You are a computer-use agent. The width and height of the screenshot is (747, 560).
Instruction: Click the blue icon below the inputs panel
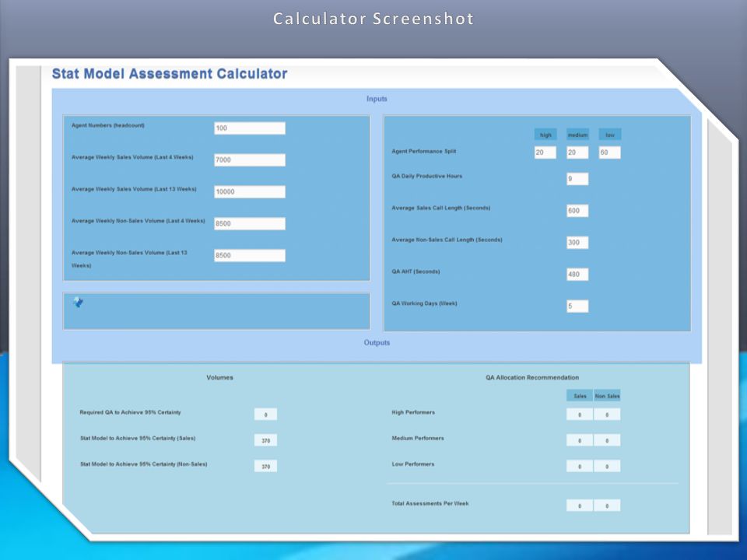[78, 302]
